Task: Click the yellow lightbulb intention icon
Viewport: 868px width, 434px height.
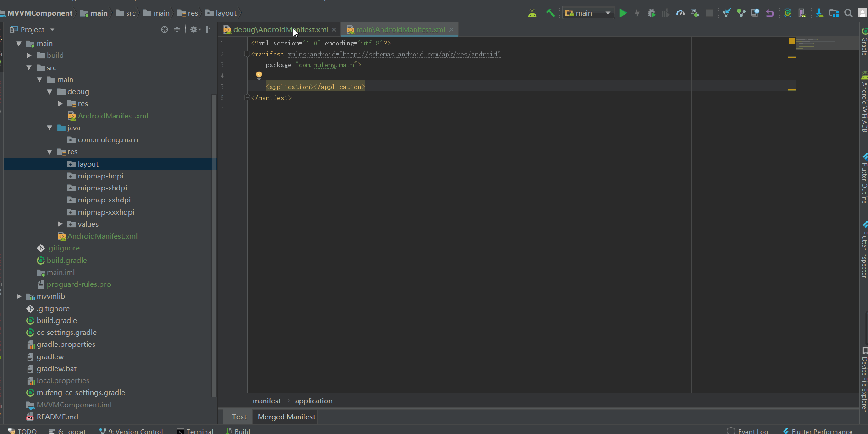Action: point(259,75)
